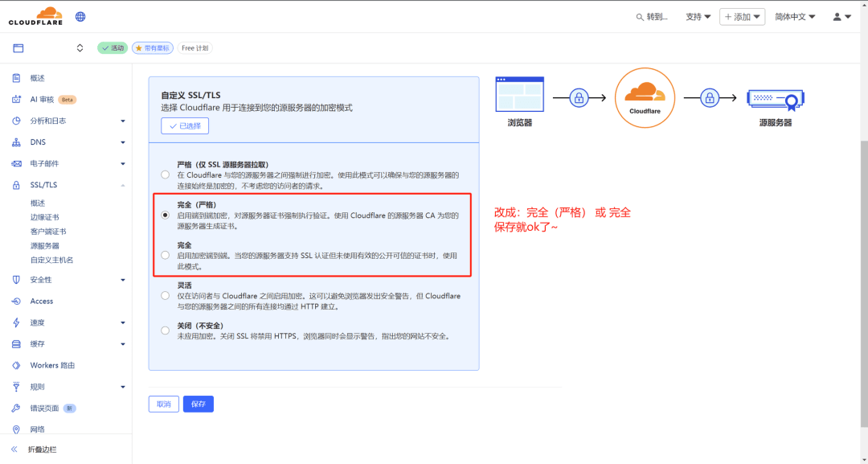Click the 活动 status badge

(113, 48)
